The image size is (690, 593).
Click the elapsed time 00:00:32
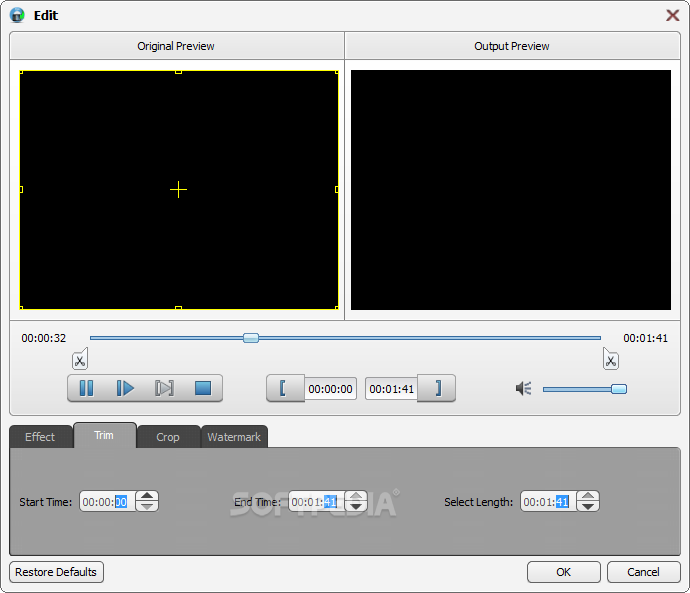tap(44, 338)
